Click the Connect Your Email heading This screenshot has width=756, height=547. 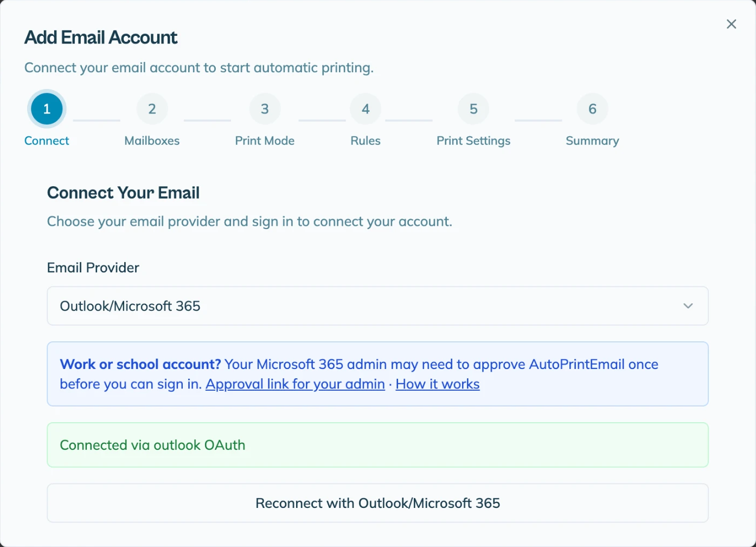tap(123, 193)
